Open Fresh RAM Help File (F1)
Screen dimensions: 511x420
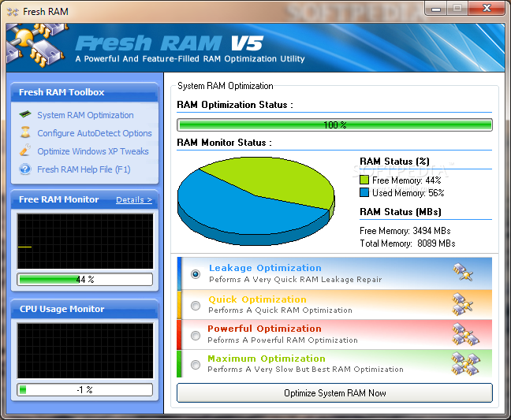click(84, 169)
